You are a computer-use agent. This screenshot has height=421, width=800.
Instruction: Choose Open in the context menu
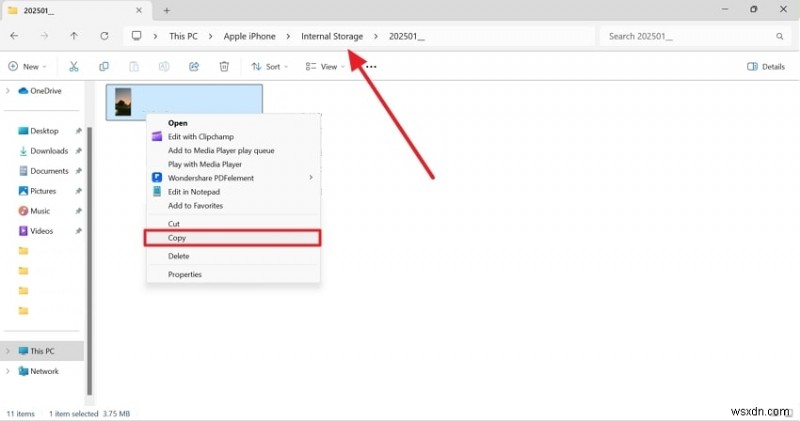click(233, 123)
